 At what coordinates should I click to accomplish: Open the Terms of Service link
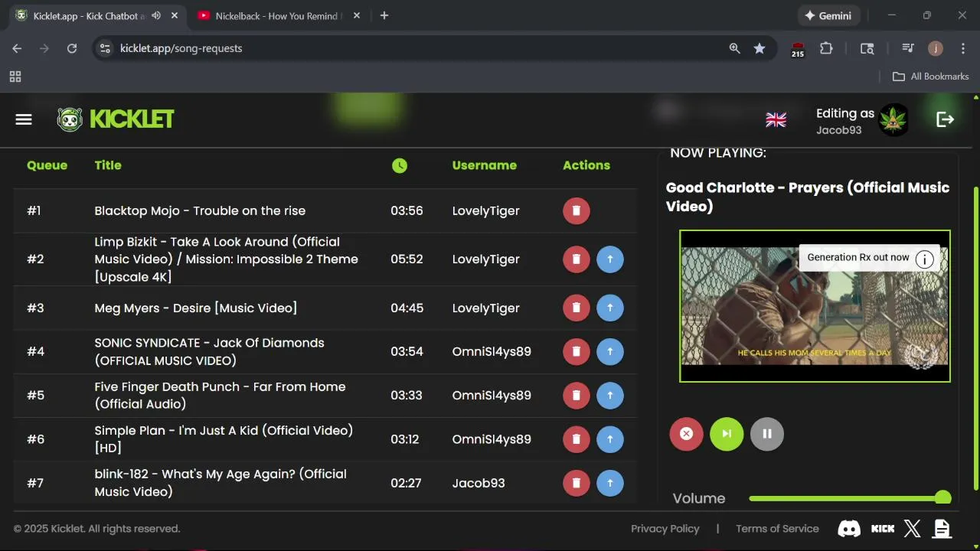click(x=777, y=529)
